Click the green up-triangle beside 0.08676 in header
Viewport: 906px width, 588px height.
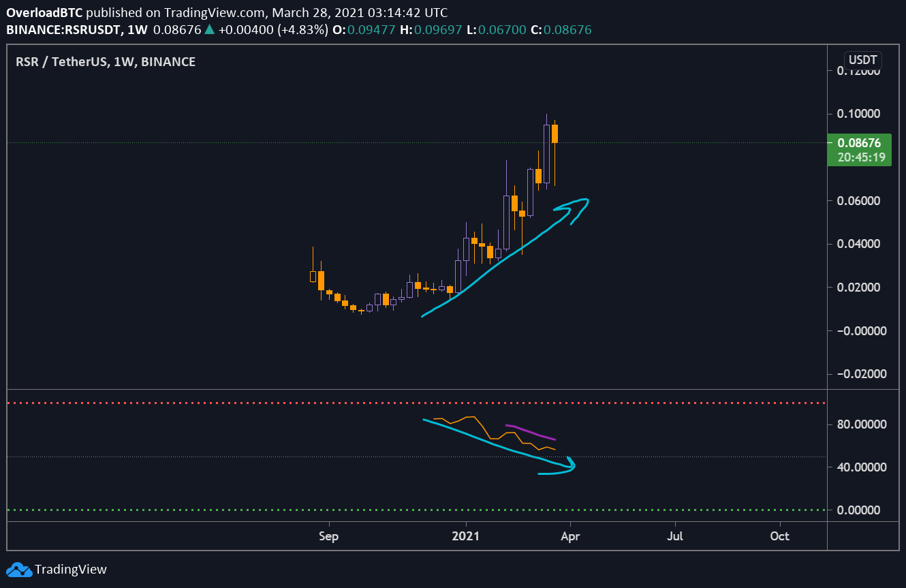[x=210, y=29]
